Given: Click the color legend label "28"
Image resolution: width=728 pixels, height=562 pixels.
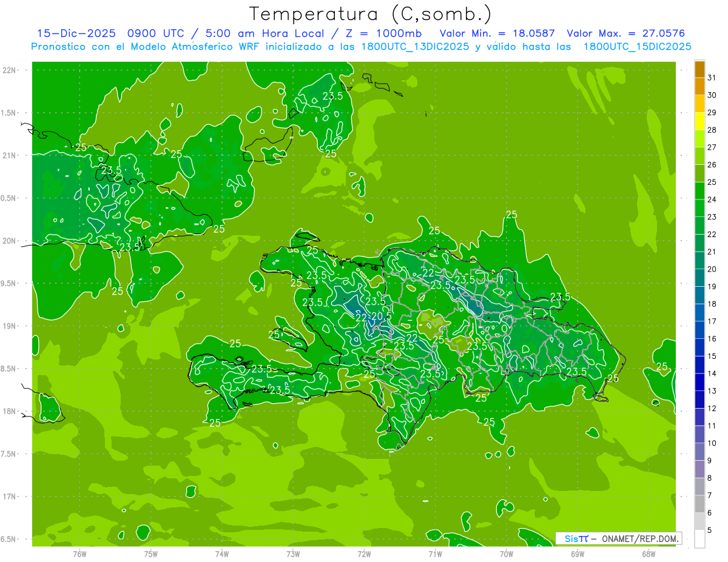Looking at the screenshot, I should [x=712, y=130].
